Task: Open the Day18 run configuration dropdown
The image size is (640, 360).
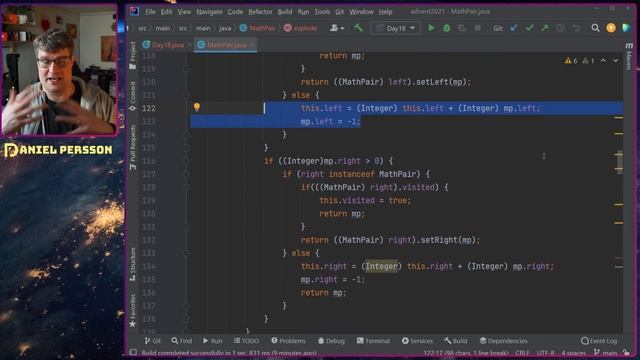Action: pos(396,28)
